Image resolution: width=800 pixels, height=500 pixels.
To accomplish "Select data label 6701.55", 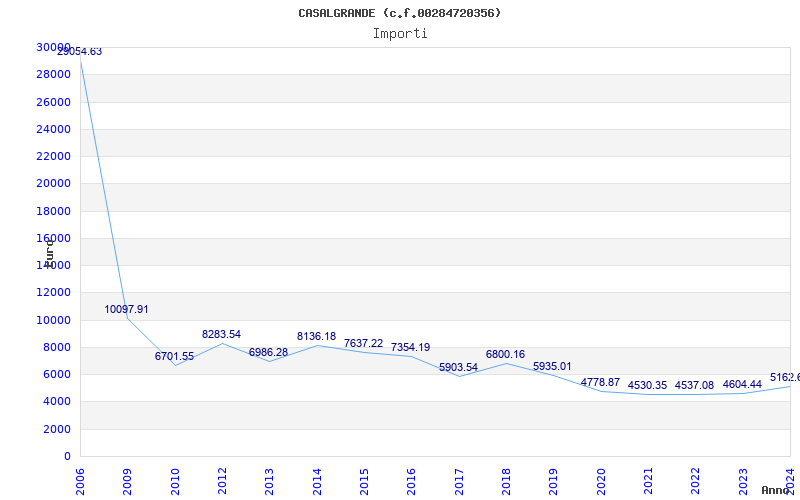I will tap(174, 356).
